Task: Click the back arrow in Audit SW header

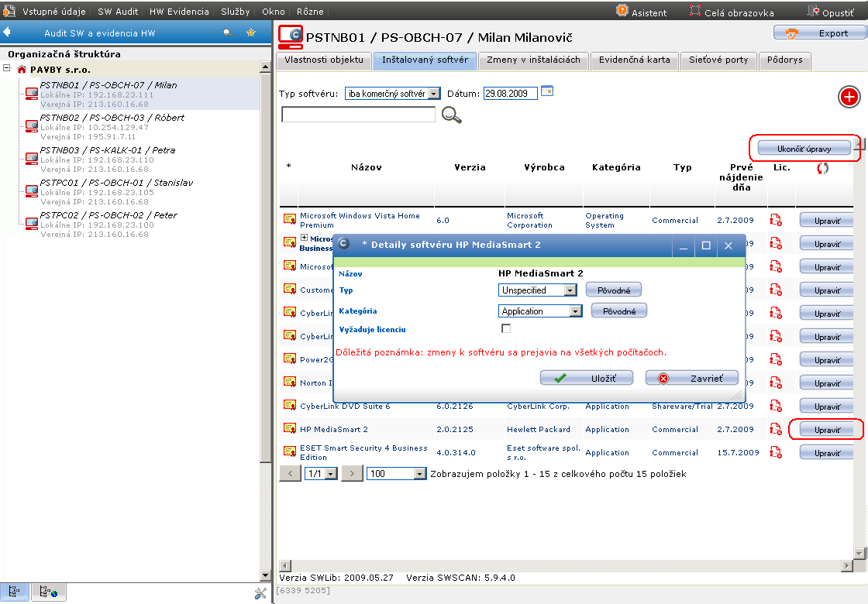Action: coord(7,32)
